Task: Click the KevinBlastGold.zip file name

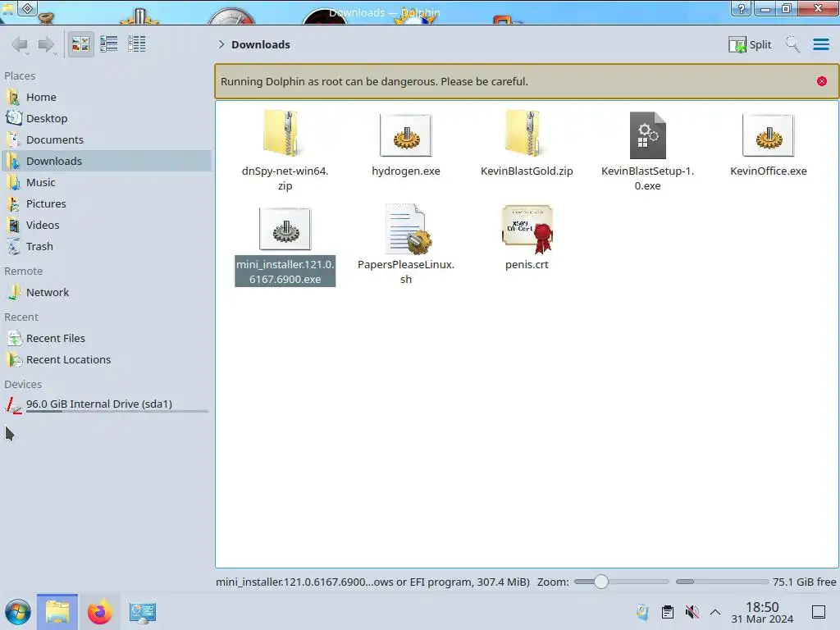Action: (x=527, y=171)
